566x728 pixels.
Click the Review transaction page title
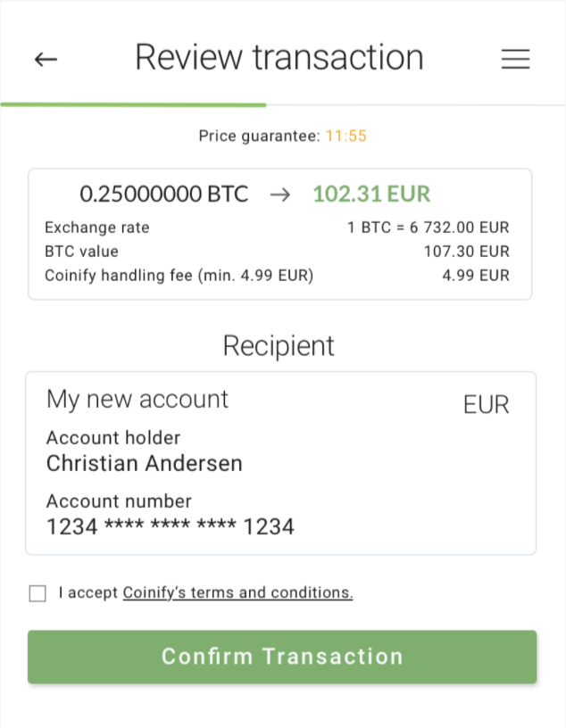point(279,58)
